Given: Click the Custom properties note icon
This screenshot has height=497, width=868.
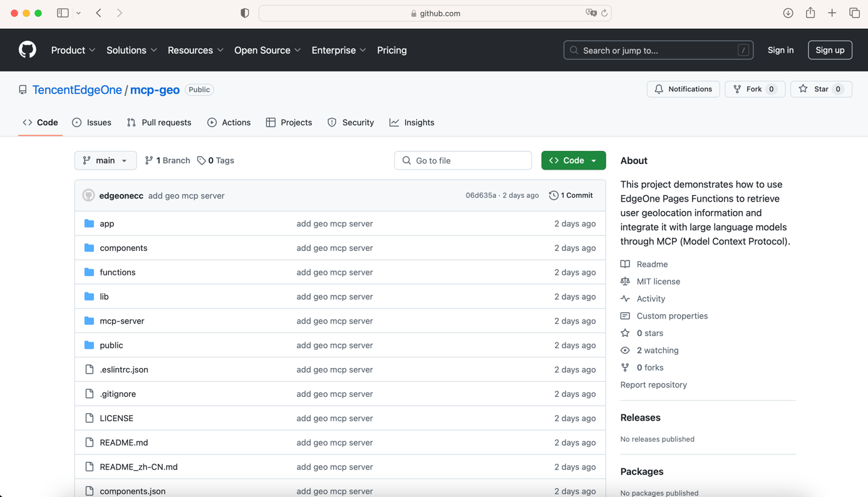Looking at the screenshot, I should point(625,316).
